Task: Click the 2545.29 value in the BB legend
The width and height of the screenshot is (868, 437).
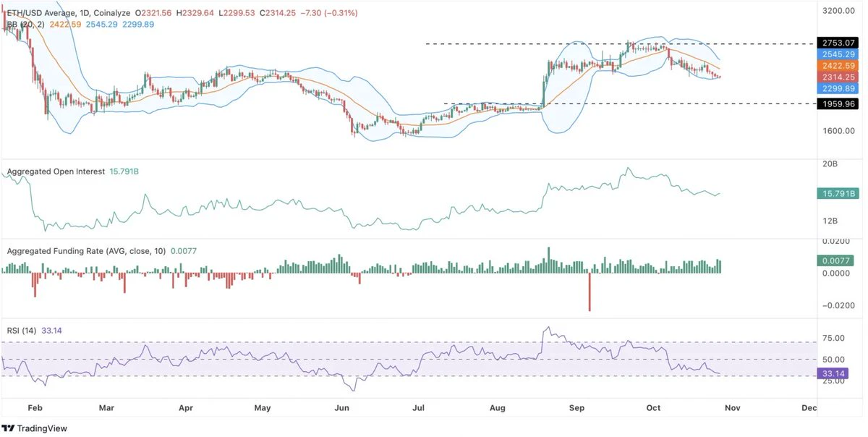Action: coord(101,25)
